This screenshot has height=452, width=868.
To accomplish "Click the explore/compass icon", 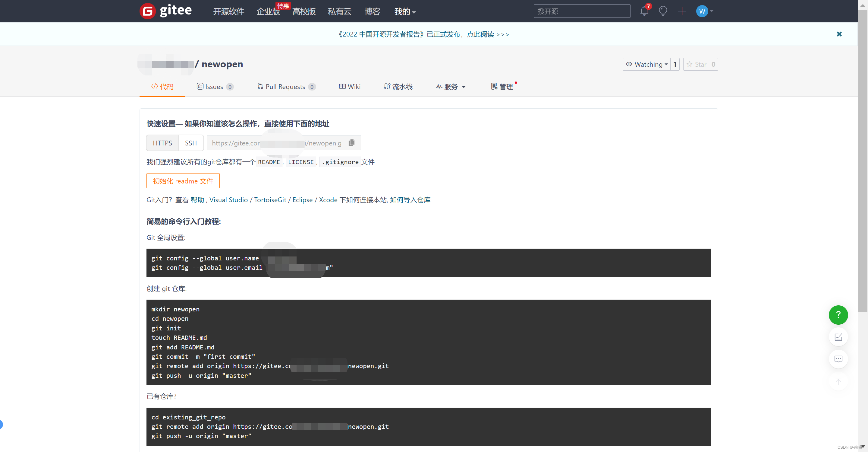I will click(x=662, y=11).
